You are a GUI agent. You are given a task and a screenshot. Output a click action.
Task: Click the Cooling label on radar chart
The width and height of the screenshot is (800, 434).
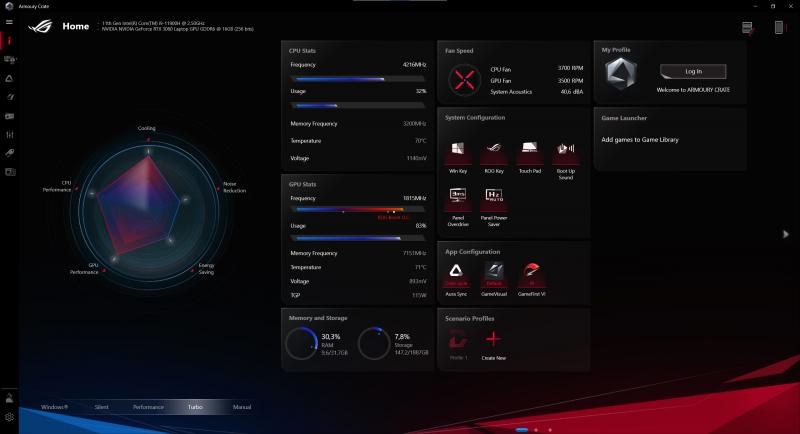[x=146, y=129]
